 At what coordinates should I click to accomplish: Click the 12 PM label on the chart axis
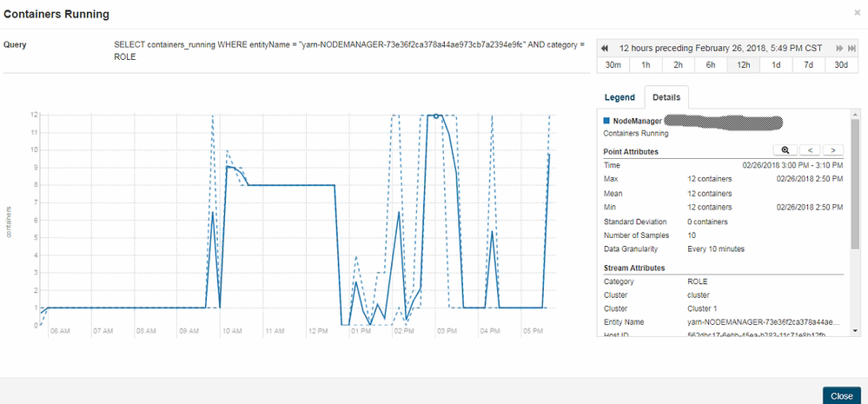pyautogui.click(x=317, y=331)
